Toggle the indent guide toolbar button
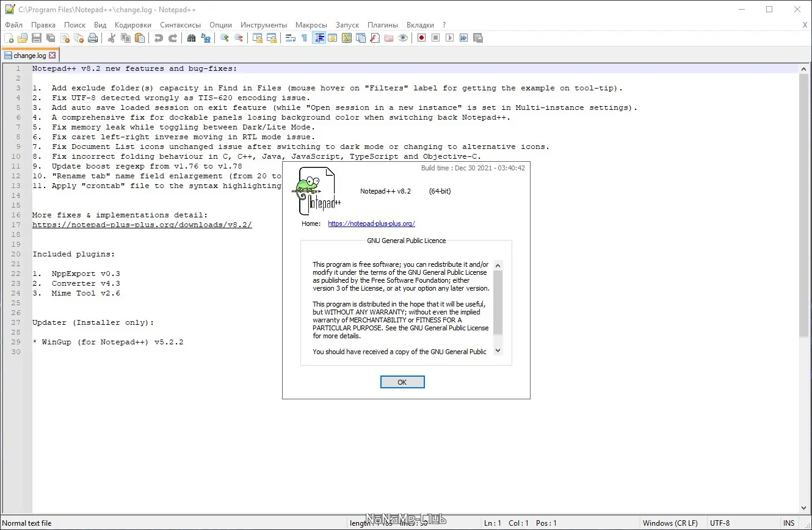812x530 pixels. pyautogui.click(x=319, y=38)
